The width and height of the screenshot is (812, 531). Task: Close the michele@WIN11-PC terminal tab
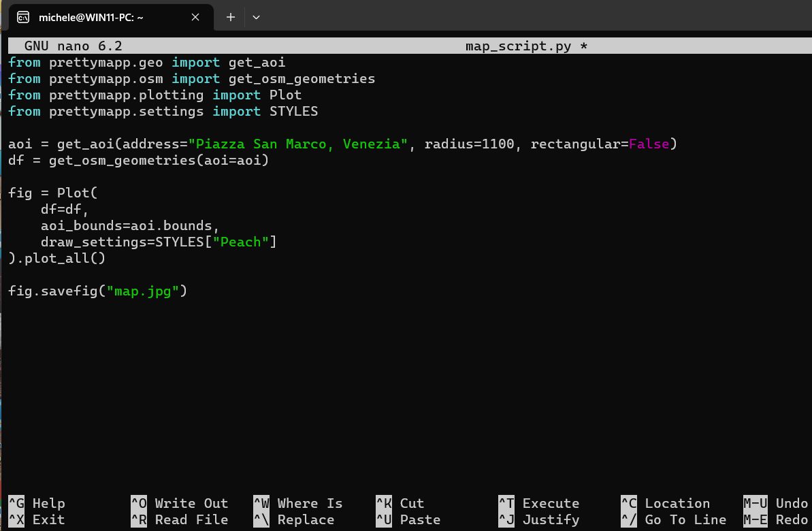point(195,17)
